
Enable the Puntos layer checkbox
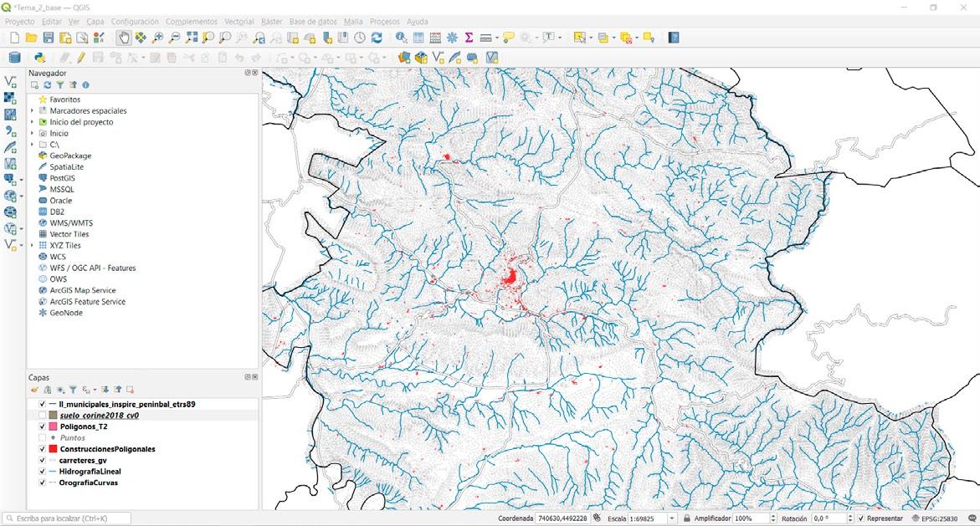42,438
